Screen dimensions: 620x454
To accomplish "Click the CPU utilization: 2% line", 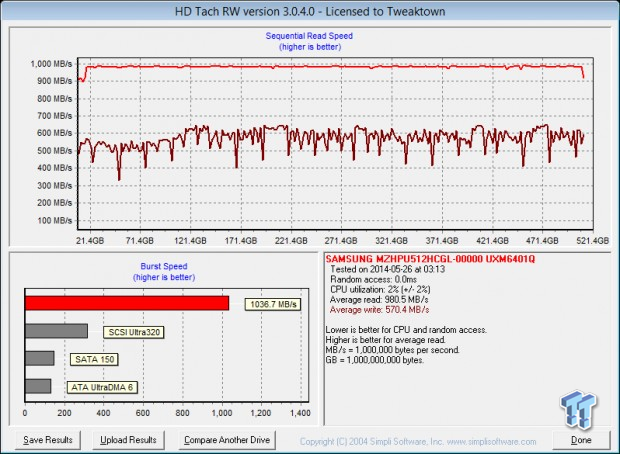I will pos(380,289).
